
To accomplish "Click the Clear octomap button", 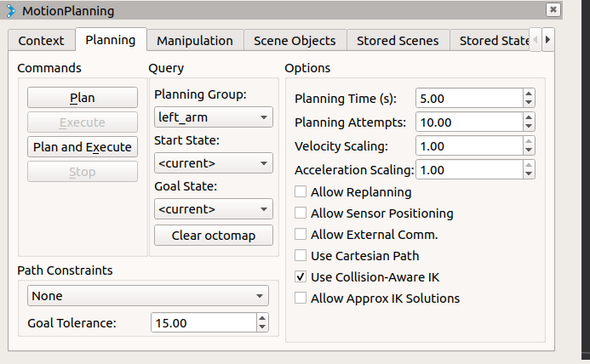I will (x=214, y=236).
